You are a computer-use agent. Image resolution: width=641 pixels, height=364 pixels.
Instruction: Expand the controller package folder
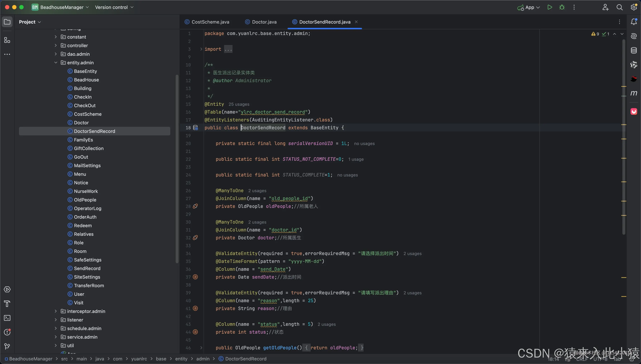tap(56, 46)
